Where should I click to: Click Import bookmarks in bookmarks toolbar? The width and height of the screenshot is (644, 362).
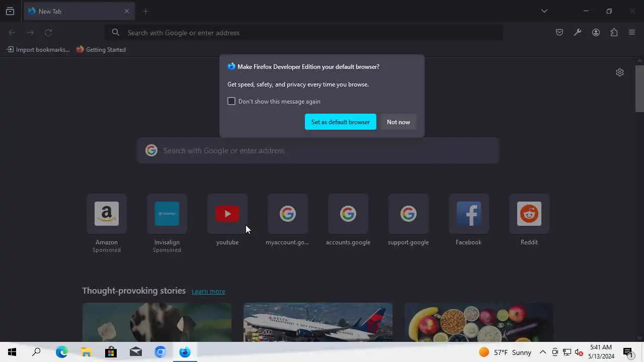click(x=38, y=49)
